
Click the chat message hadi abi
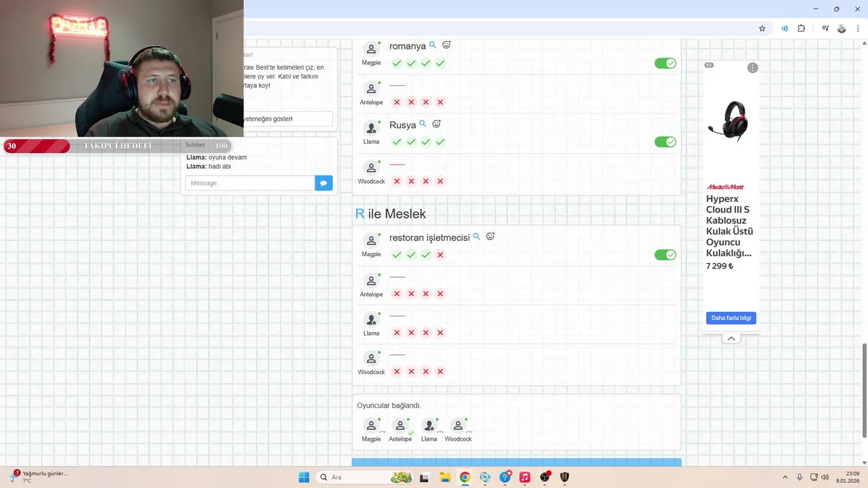(x=220, y=166)
